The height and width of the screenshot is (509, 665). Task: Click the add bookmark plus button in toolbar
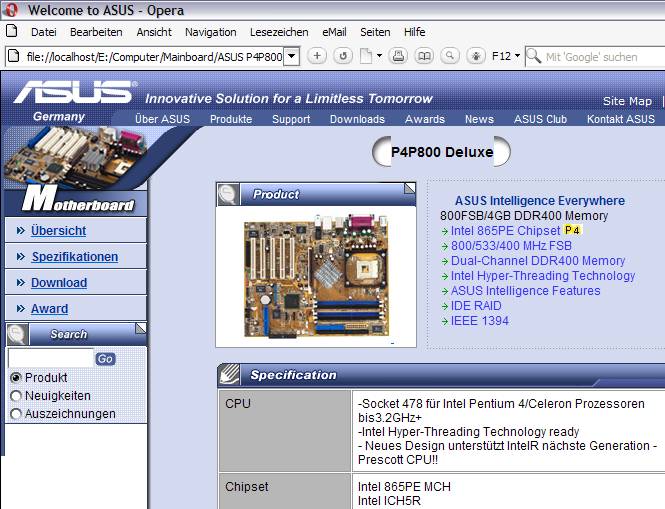point(317,56)
